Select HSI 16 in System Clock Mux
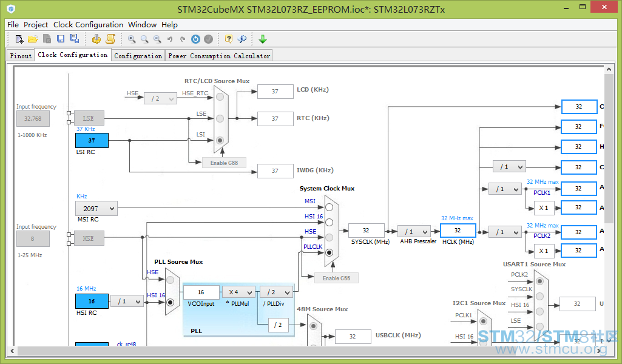The height and width of the screenshot is (364, 622). pos(330,222)
